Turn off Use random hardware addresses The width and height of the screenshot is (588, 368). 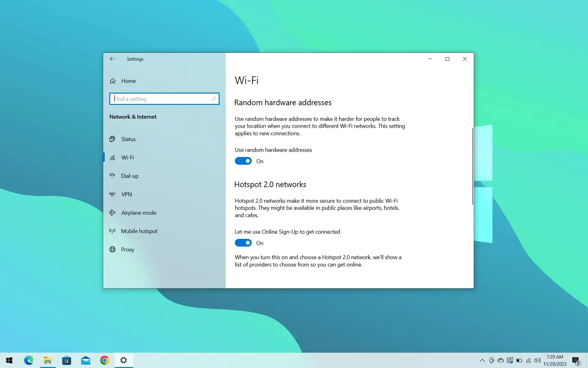click(243, 161)
